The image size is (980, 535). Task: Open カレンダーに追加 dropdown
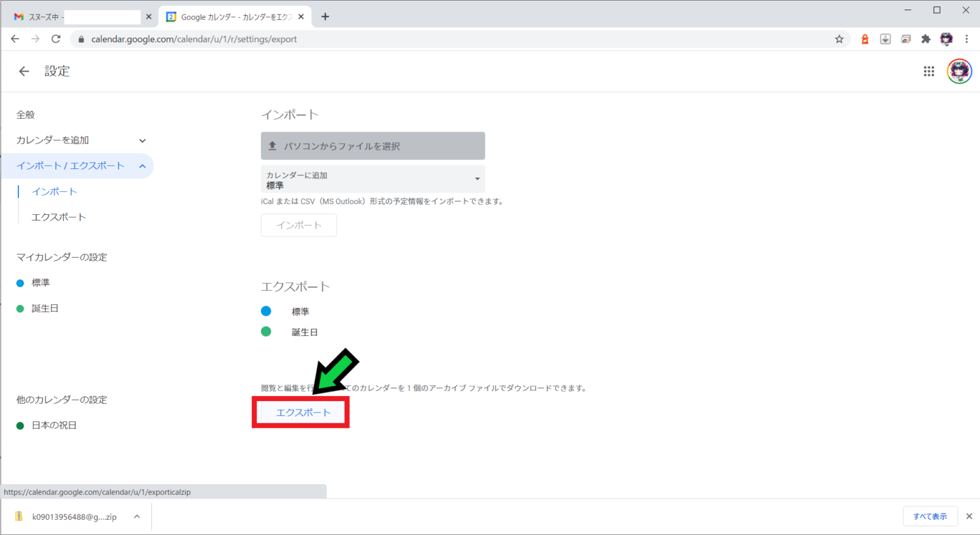coord(373,179)
